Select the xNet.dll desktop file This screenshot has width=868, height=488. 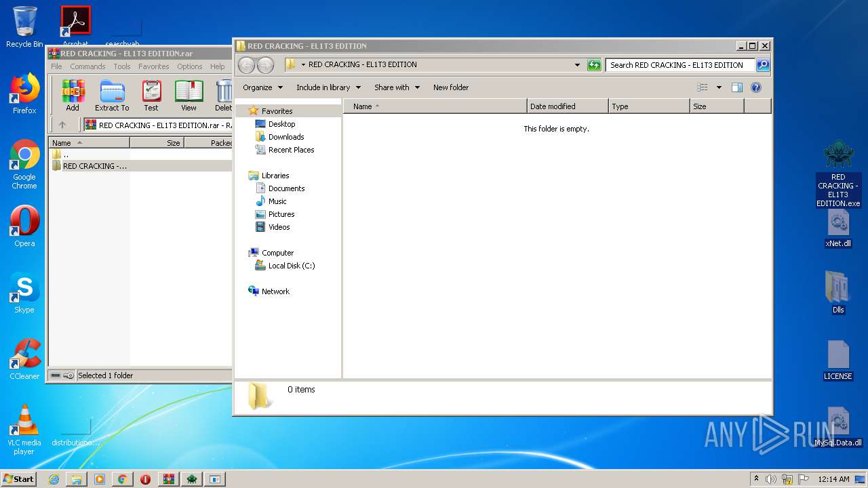click(838, 230)
